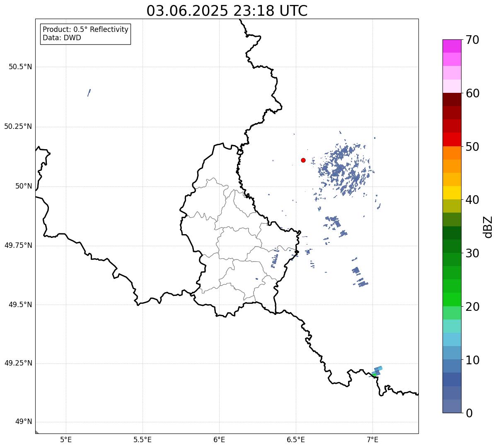Click the 20 dBZ colorbar tick label

tap(473, 307)
